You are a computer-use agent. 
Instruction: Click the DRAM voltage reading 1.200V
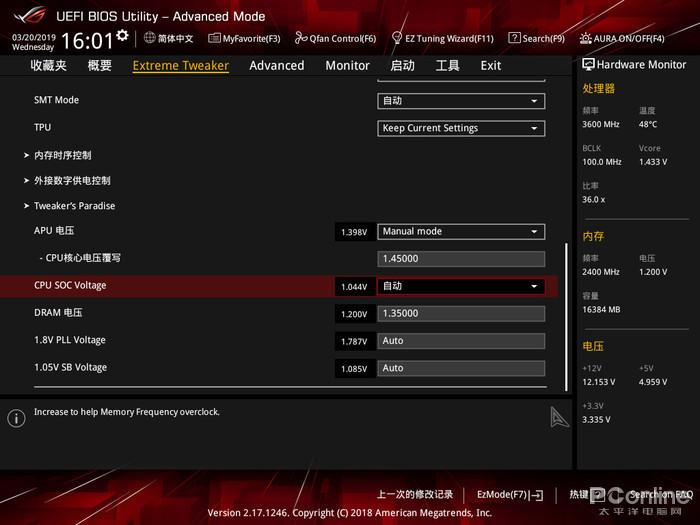(354, 314)
